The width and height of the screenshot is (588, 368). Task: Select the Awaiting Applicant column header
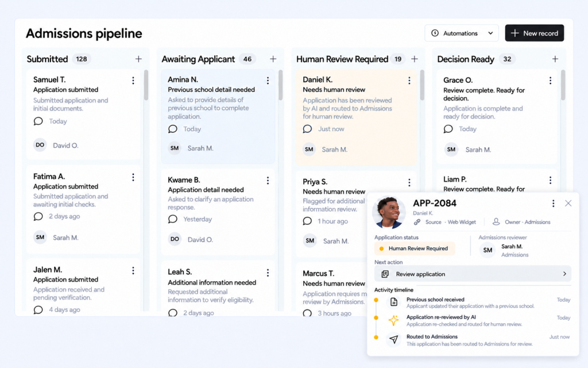click(198, 59)
